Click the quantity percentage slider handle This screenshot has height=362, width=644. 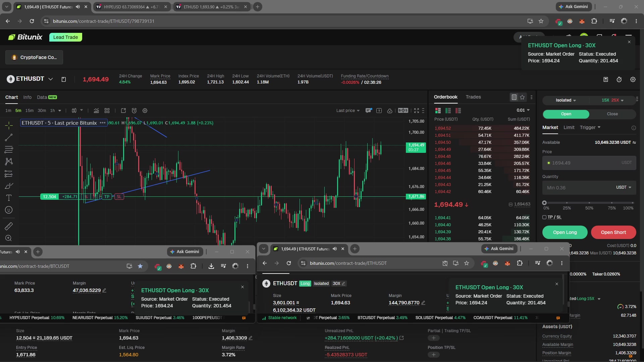[544, 203]
